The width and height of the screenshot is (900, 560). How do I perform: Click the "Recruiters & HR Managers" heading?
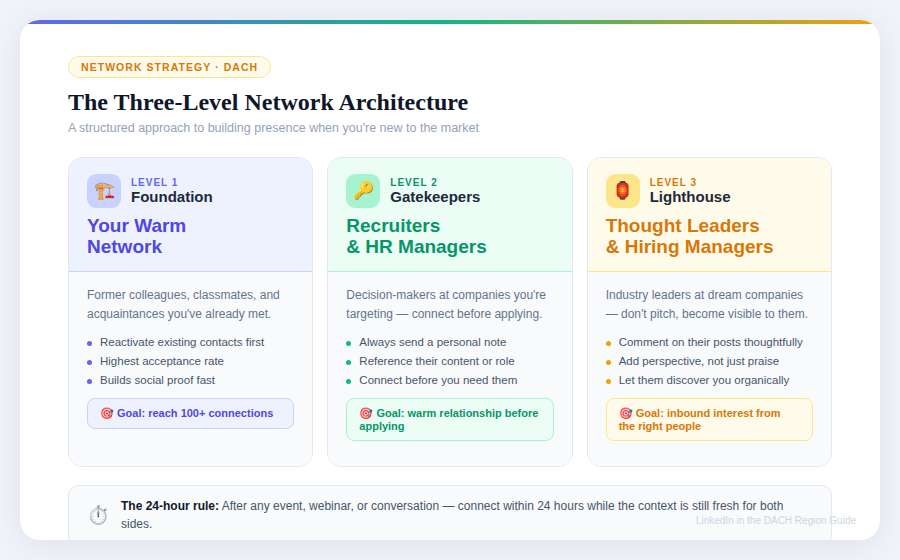click(416, 236)
